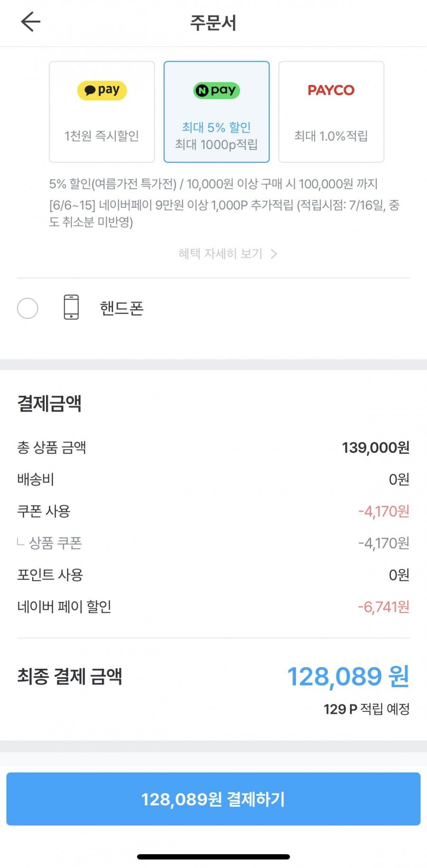This screenshot has width=427, height=868.
Task: Tap the 128,089원 결제하기 button
Action: (213, 799)
